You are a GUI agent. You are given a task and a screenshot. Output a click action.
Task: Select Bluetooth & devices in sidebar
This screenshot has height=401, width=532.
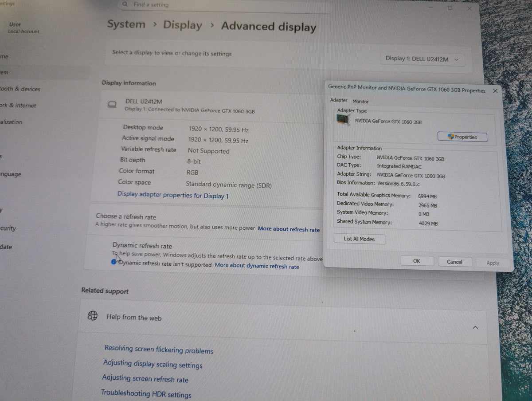click(x=20, y=89)
